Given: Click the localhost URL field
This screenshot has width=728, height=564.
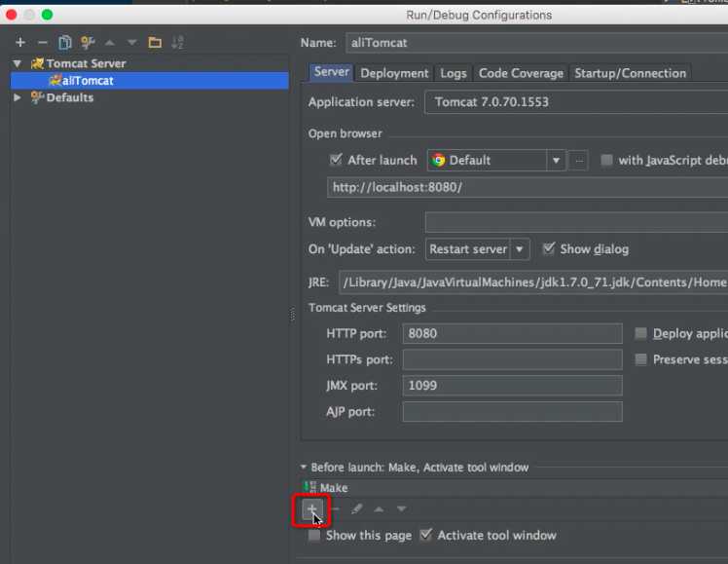Looking at the screenshot, I should pyautogui.click(x=528, y=187).
